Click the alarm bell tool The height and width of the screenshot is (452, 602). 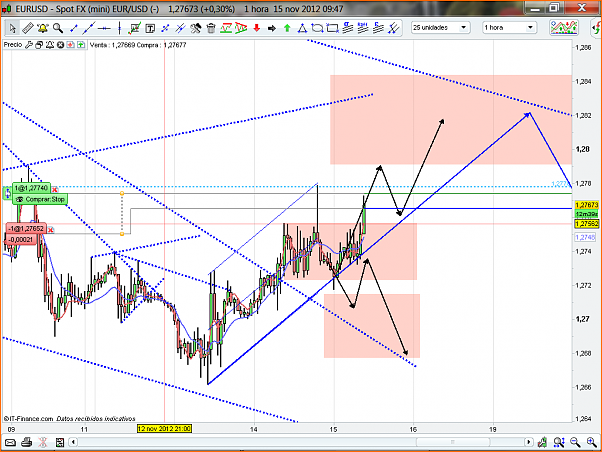pyautogui.click(x=42, y=28)
